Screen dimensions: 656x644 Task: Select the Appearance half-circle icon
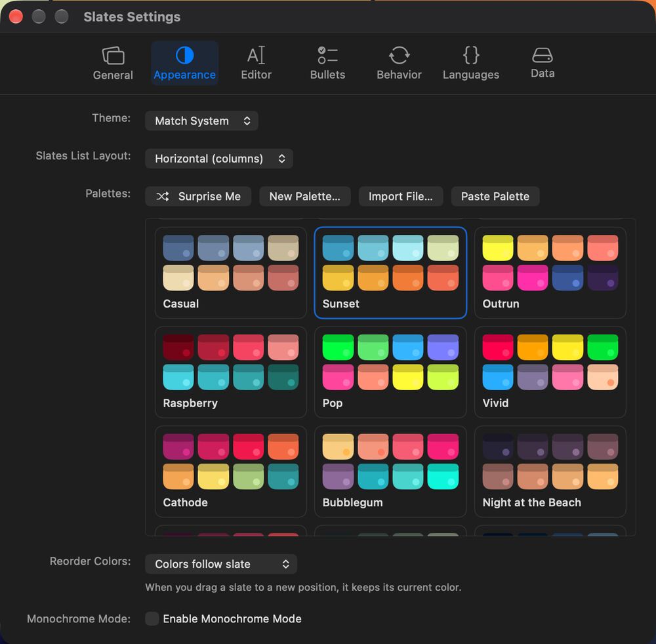[x=184, y=55]
